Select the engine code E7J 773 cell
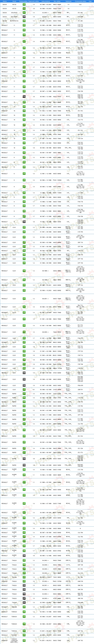 [80, 453]
